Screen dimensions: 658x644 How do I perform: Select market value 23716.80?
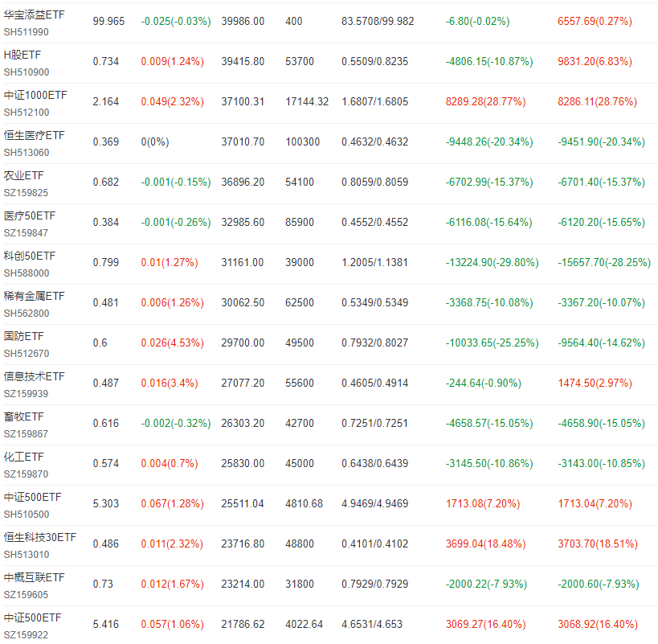(x=243, y=544)
